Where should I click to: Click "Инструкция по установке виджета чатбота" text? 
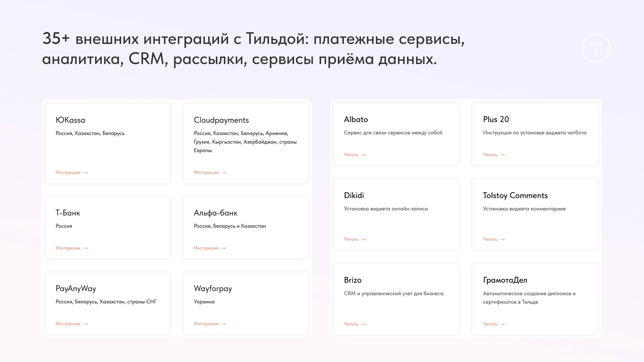(534, 133)
